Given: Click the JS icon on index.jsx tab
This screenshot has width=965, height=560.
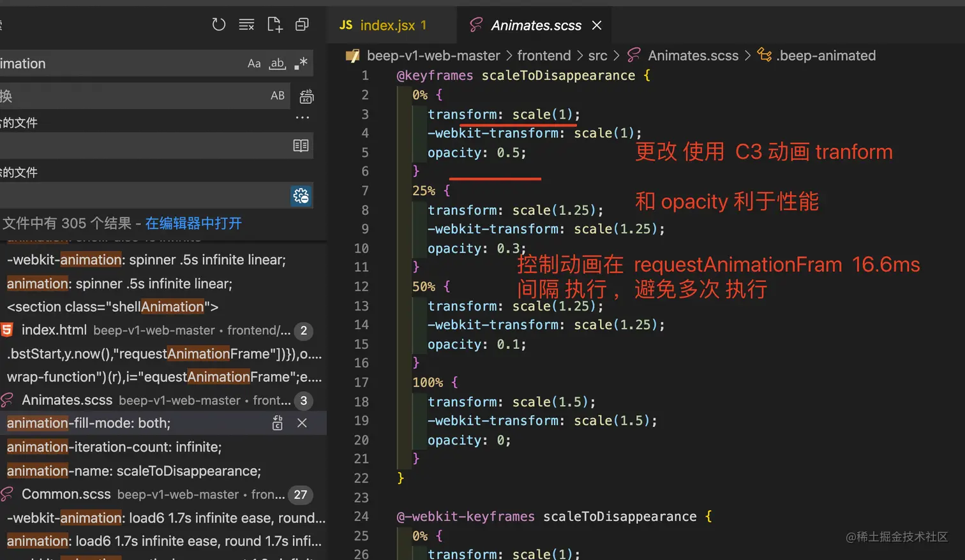Looking at the screenshot, I should [346, 26].
